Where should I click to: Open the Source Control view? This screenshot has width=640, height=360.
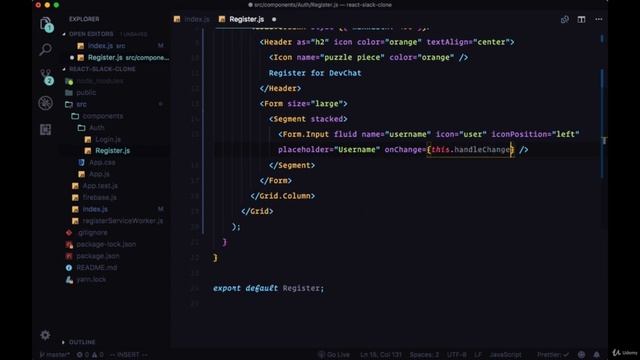click(46, 76)
